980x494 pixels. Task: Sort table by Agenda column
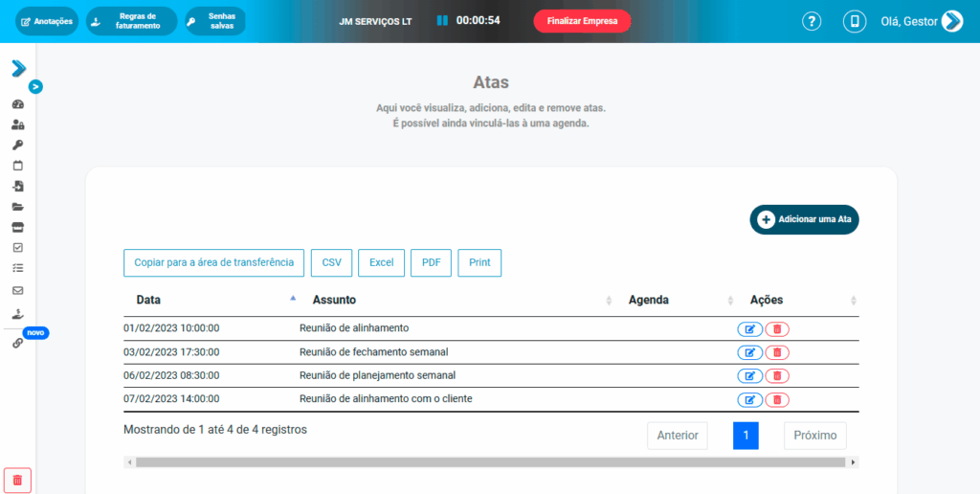tap(677, 301)
